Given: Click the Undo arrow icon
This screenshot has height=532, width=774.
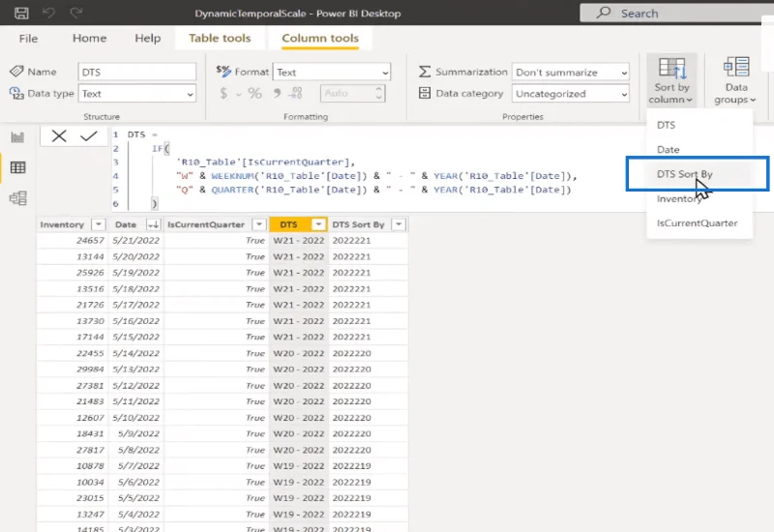Looking at the screenshot, I should coord(48,13).
